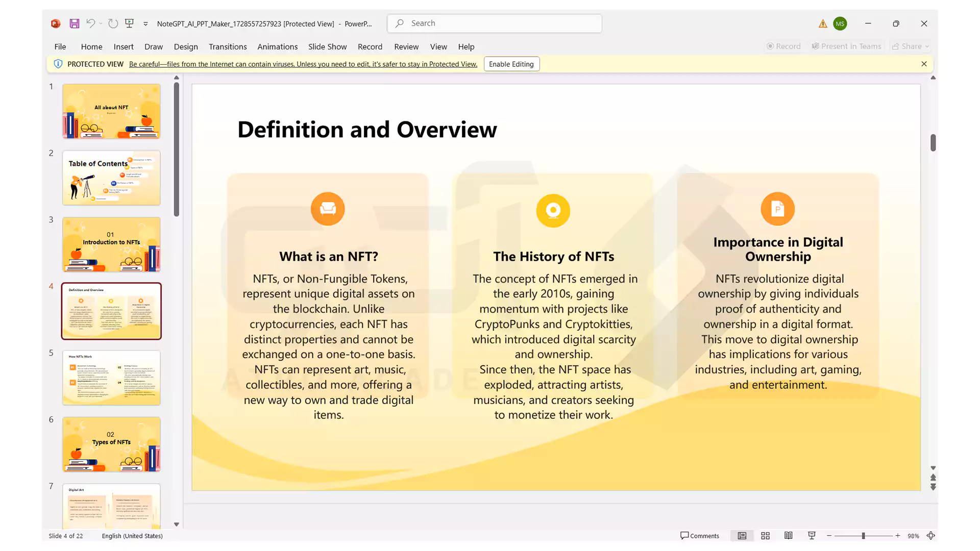The image size is (980, 551).
Task: Click the Undo arrow icon
Action: 90,23
